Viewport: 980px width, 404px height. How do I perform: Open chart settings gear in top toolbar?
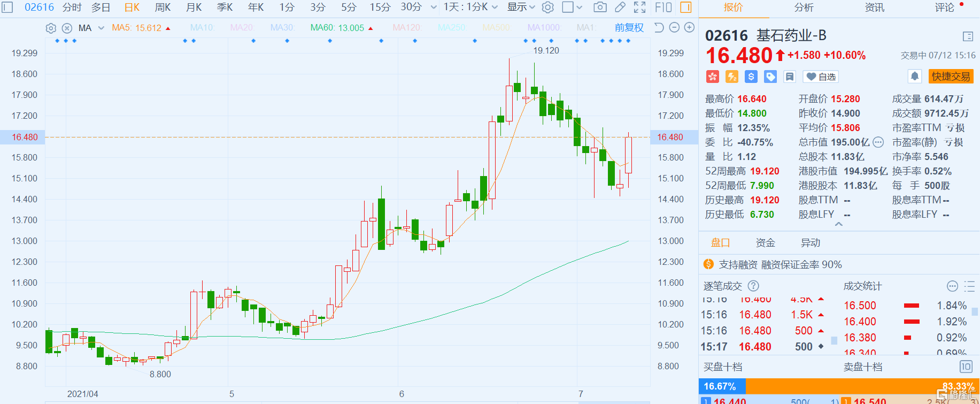click(547, 7)
